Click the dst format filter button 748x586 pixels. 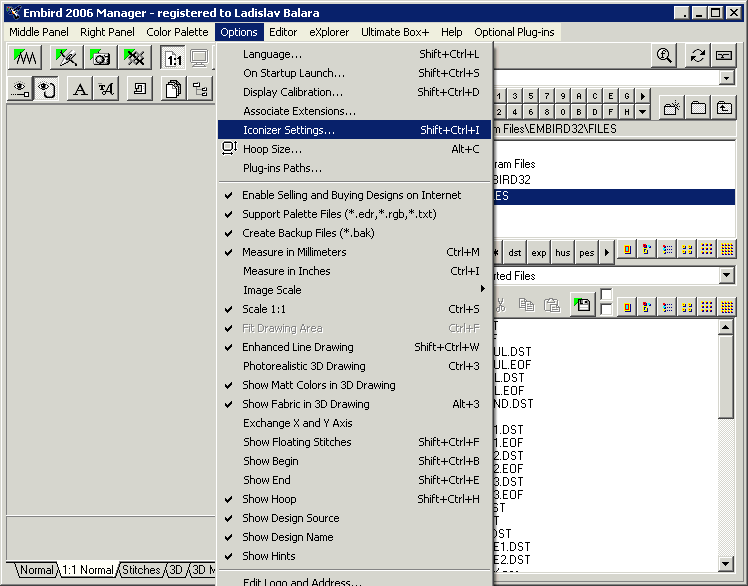515,252
